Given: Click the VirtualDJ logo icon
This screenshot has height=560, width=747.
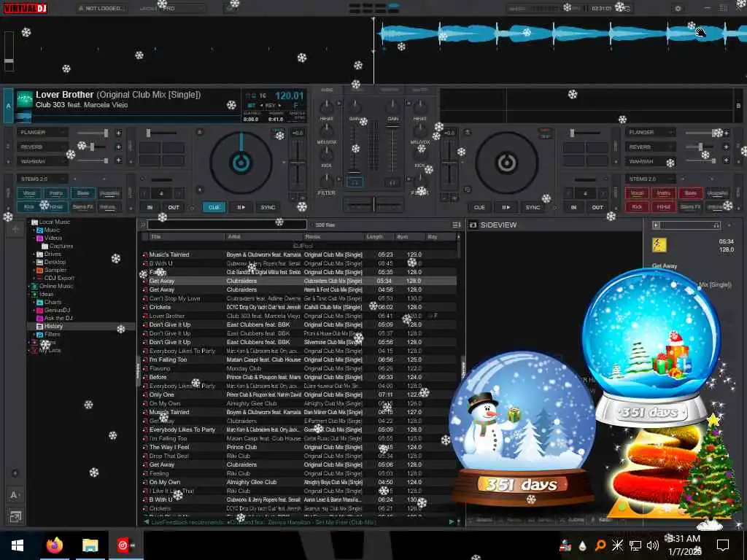Looking at the screenshot, I should (26, 7).
